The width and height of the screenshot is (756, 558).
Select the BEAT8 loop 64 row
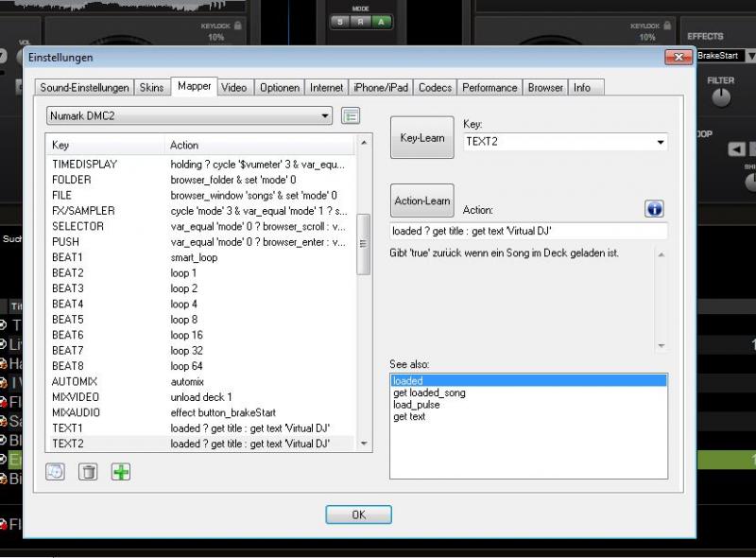[x=200, y=366]
